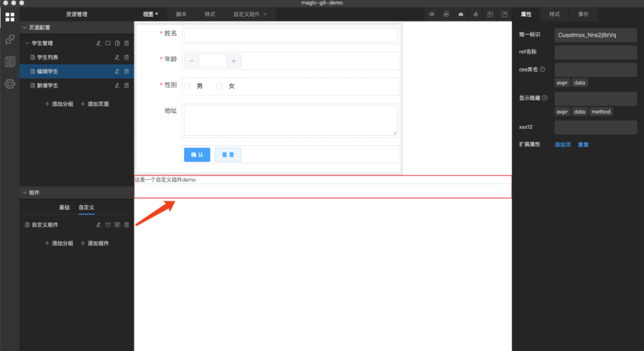Switch to the center 样式 editor tab
Screen dimensions: 644x351
coord(210,14)
